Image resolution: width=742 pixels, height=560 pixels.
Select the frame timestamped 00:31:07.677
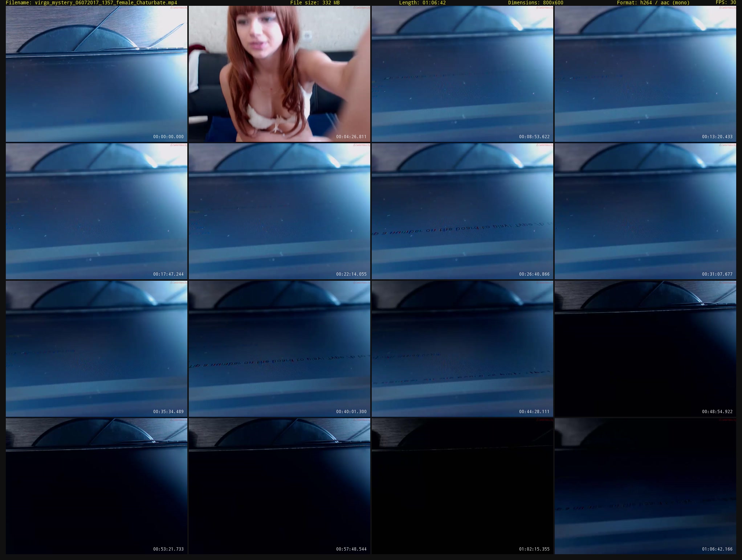pyautogui.click(x=645, y=211)
